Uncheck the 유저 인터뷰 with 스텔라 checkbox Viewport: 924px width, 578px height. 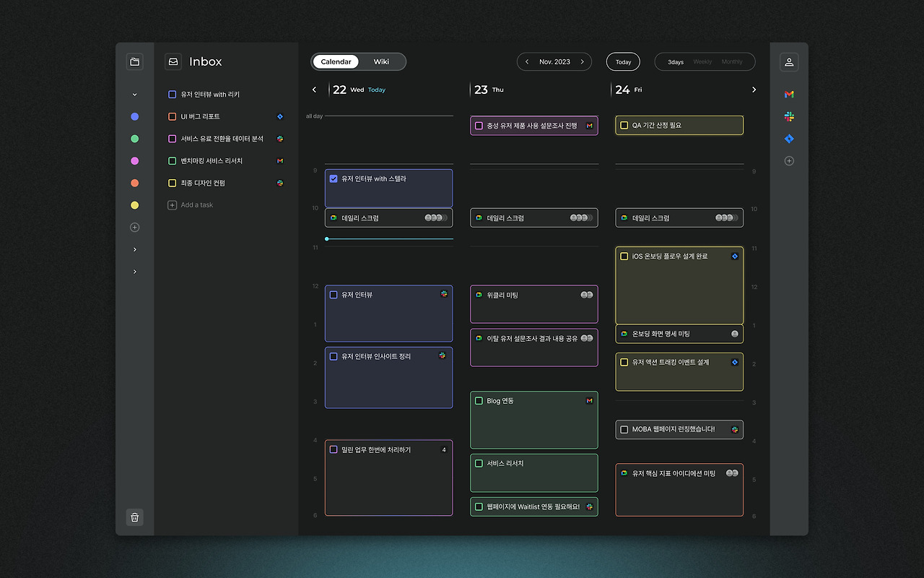point(334,178)
